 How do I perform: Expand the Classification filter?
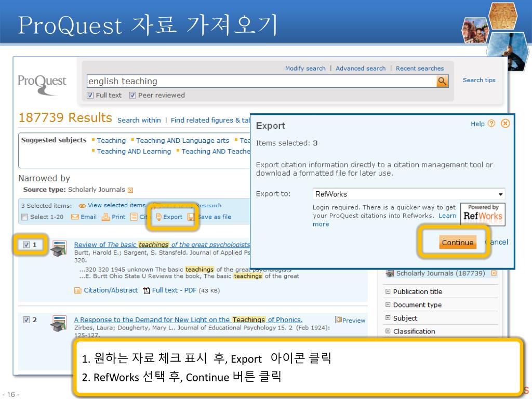click(x=388, y=331)
